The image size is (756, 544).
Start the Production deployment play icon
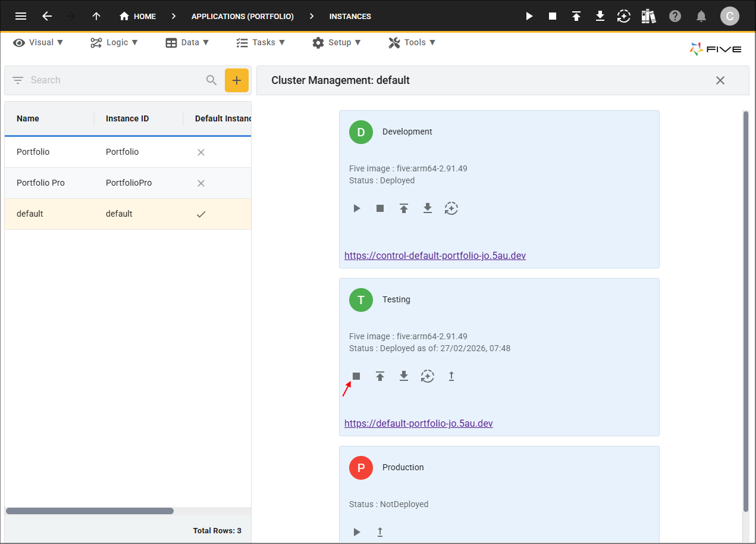click(x=357, y=532)
